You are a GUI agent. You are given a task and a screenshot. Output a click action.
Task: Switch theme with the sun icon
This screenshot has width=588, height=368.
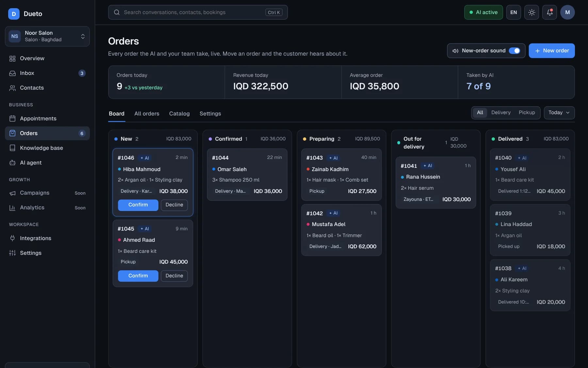point(531,12)
